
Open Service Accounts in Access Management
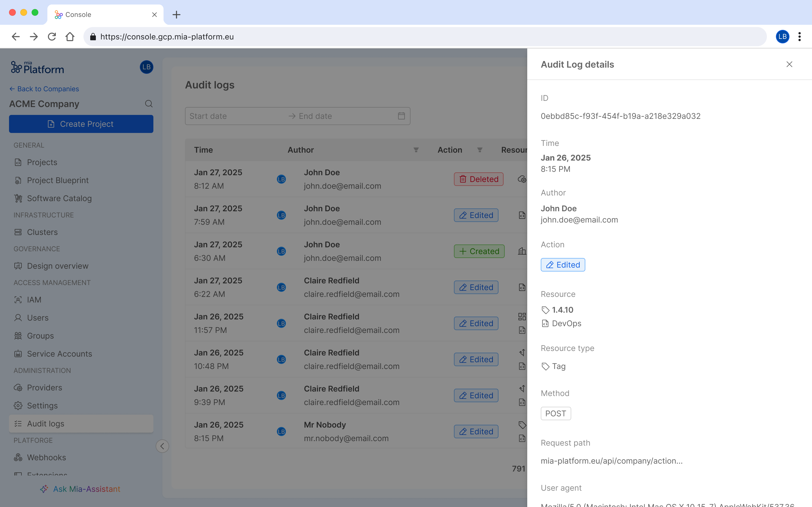(x=59, y=353)
